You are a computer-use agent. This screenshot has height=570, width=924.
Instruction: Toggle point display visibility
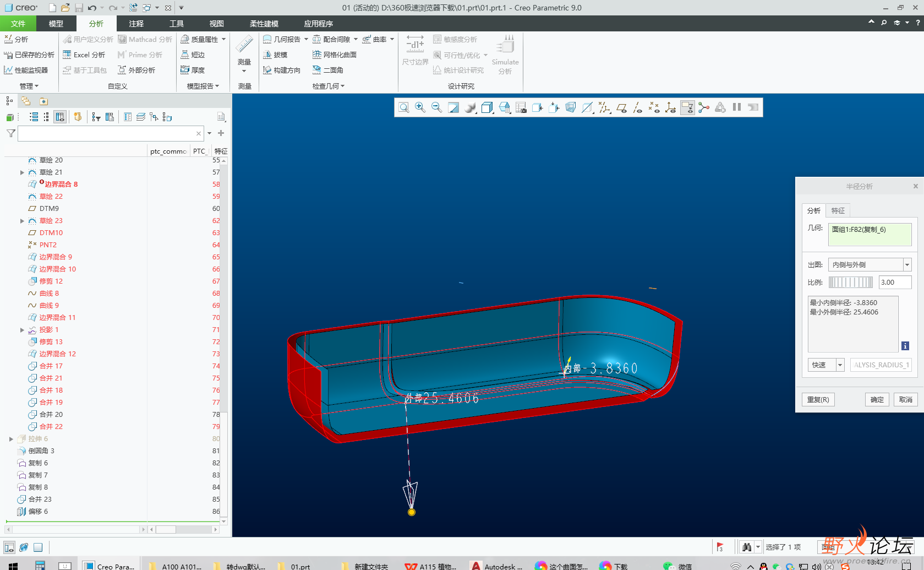[x=654, y=108]
